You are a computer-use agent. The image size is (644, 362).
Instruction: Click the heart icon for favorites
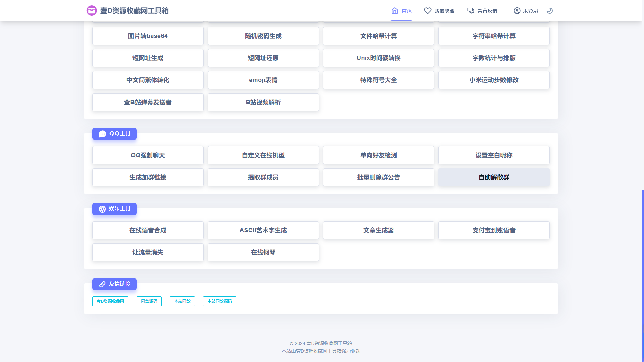(x=428, y=11)
